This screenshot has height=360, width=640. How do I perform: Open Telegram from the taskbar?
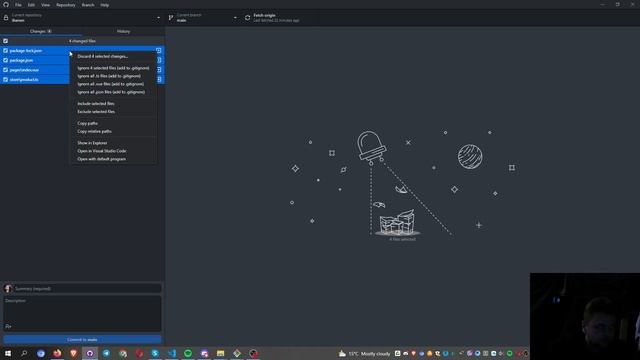106,353
